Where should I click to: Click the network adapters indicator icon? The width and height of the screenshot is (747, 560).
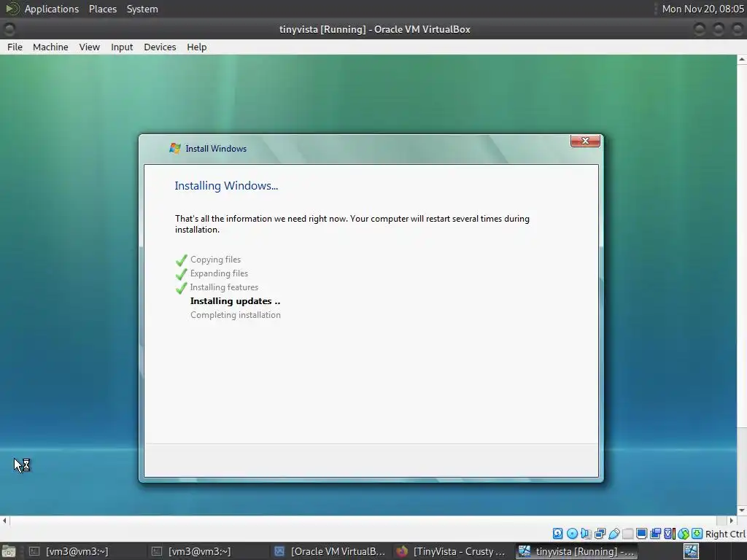coord(600,534)
